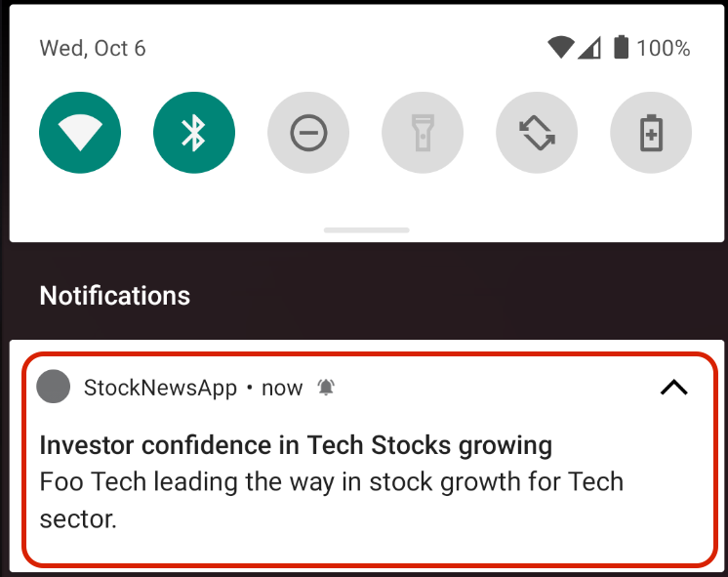
Task: Click the notification alert bell icon
Action: click(326, 388)
